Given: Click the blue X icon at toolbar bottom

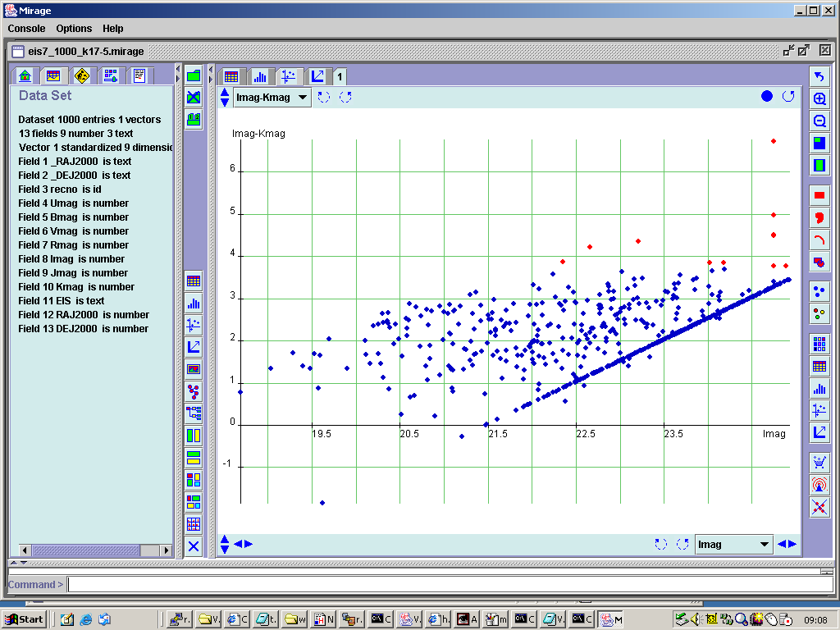Looking at the screenshot, I should [x=194, y=546].
